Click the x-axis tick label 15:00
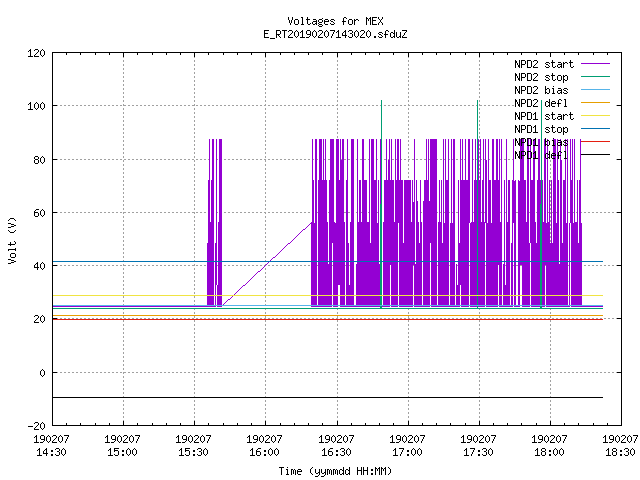 coord(122,452)
